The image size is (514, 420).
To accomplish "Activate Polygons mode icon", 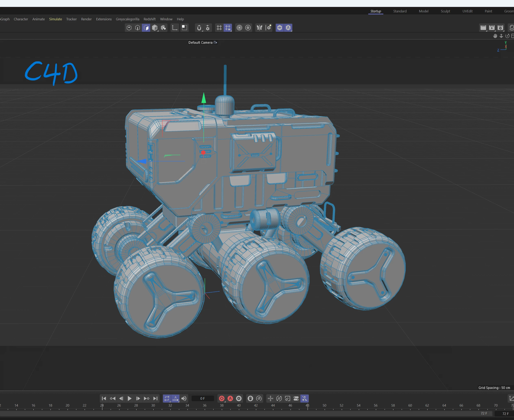I will coord(146,28).
